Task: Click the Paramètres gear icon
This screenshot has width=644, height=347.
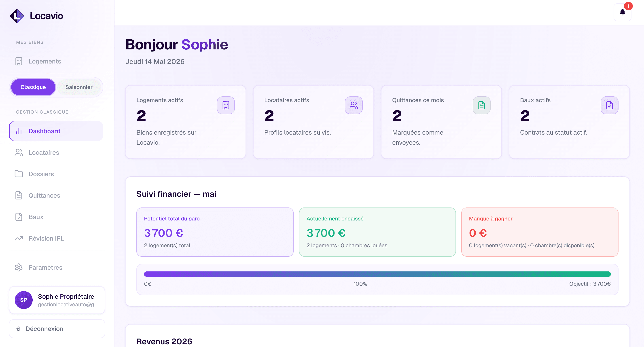Action: (19, 267)
